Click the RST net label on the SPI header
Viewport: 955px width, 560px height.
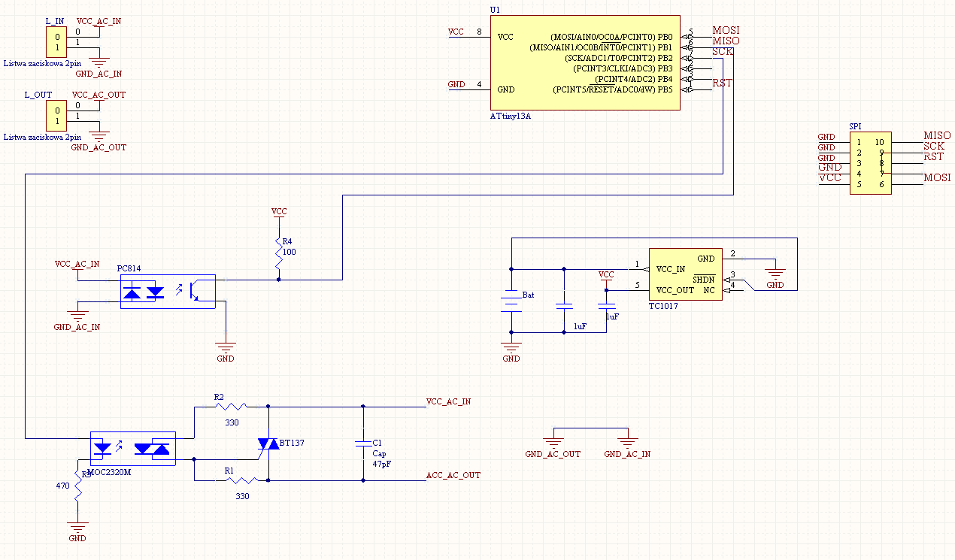933,157
